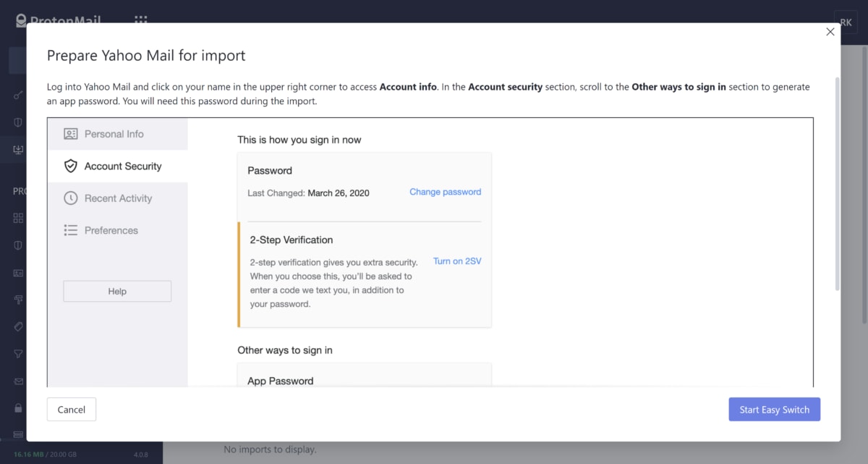Click the Change password link
This screenshot has height=464, width=868.
click(445, 192)
